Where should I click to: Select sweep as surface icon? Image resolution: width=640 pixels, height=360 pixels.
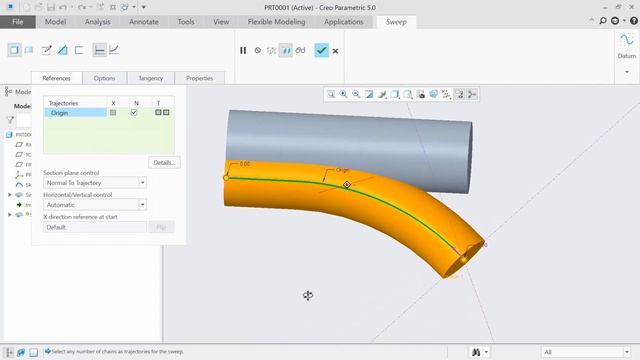(29, 50)
